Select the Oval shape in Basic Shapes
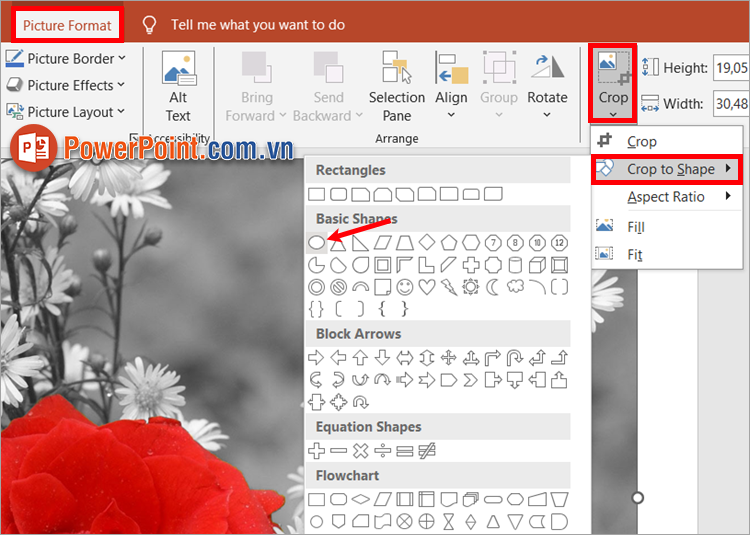Viewport: 750px width, 535px height. coord(316,243)
